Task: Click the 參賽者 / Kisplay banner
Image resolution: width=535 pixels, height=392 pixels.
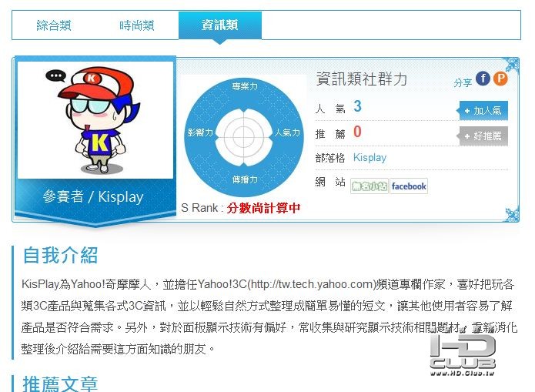Action: coord(93,197)
